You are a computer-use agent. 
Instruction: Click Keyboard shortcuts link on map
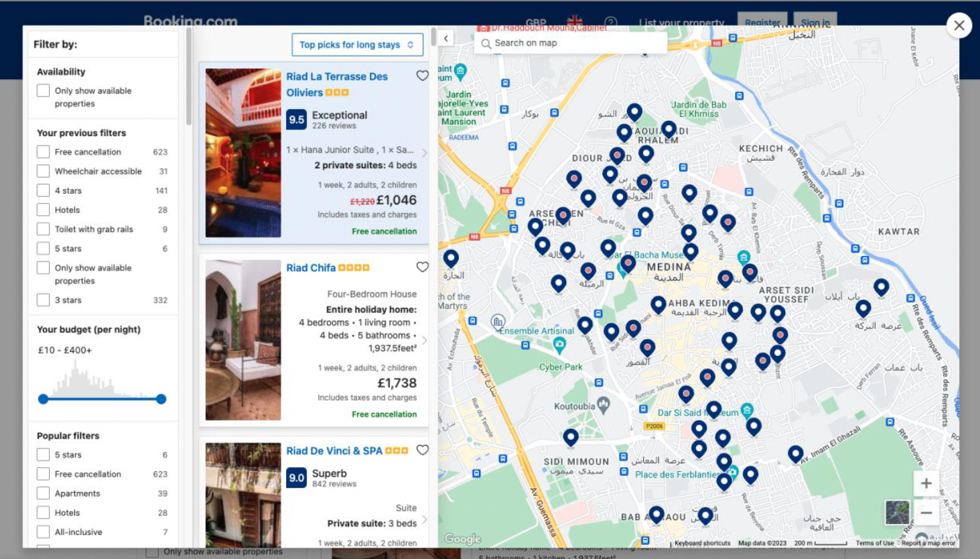tap(702, 543)
